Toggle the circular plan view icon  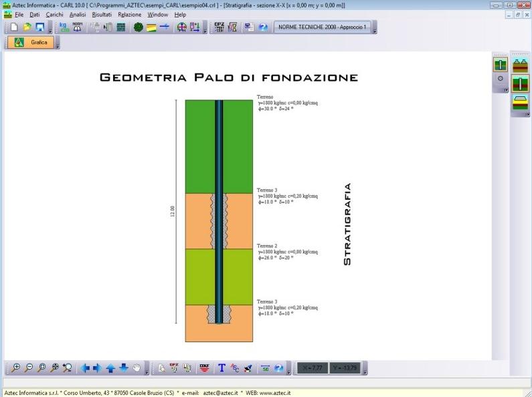[500, 79]
